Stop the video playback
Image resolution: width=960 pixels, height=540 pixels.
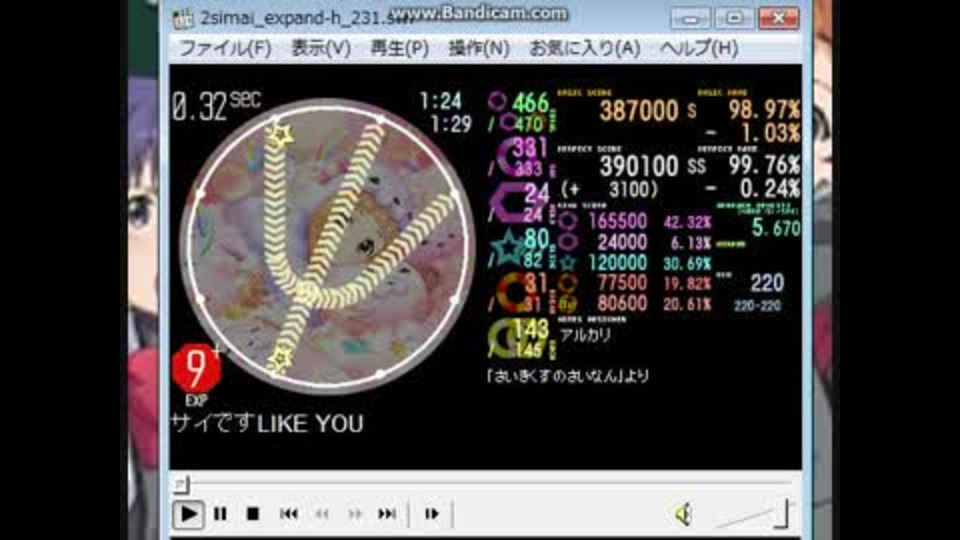[252, 514]
